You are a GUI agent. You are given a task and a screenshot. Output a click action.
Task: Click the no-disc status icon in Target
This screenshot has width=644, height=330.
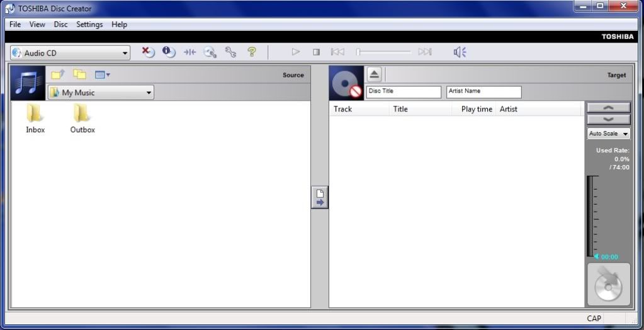[x=346, y=83]
